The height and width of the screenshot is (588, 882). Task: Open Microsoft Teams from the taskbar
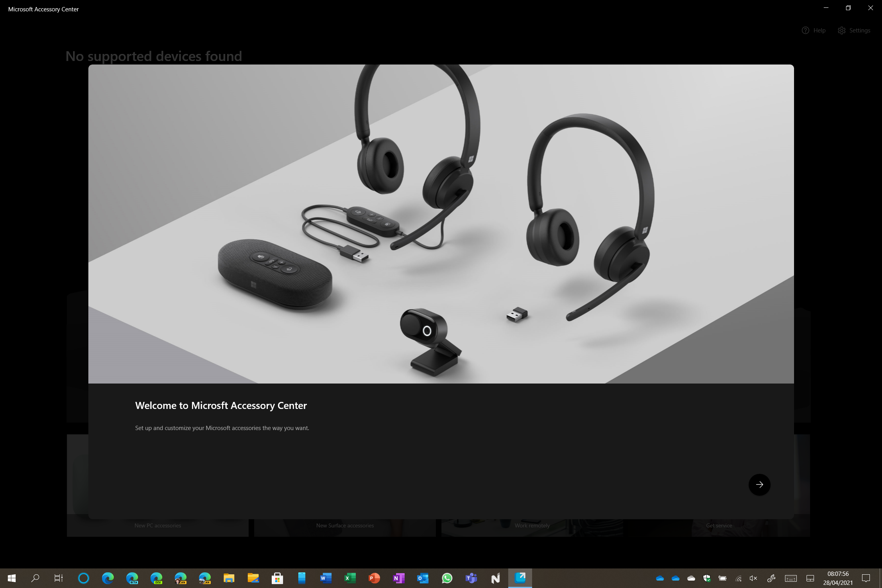pyautogui.click(x=471, y=578)
